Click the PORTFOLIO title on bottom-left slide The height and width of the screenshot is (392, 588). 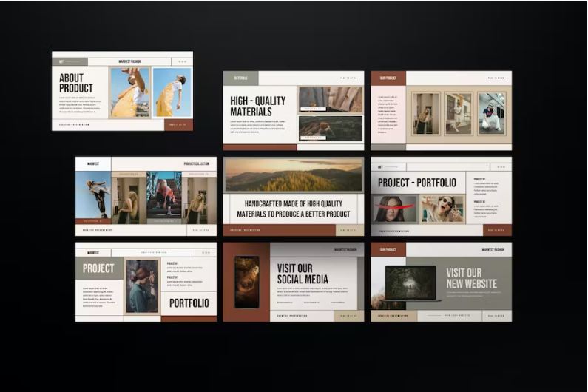(x=189, y=303)
